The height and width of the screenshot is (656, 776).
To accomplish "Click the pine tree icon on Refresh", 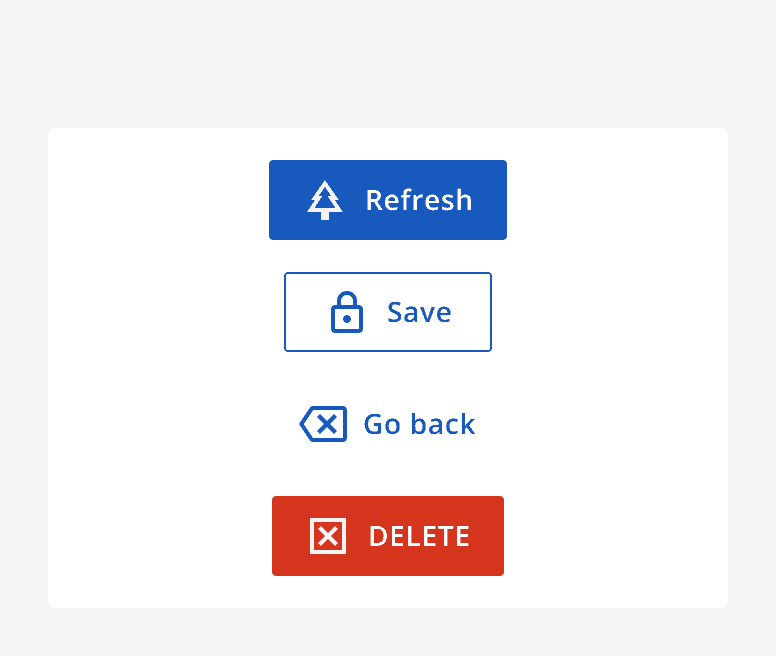I will 324,200.
